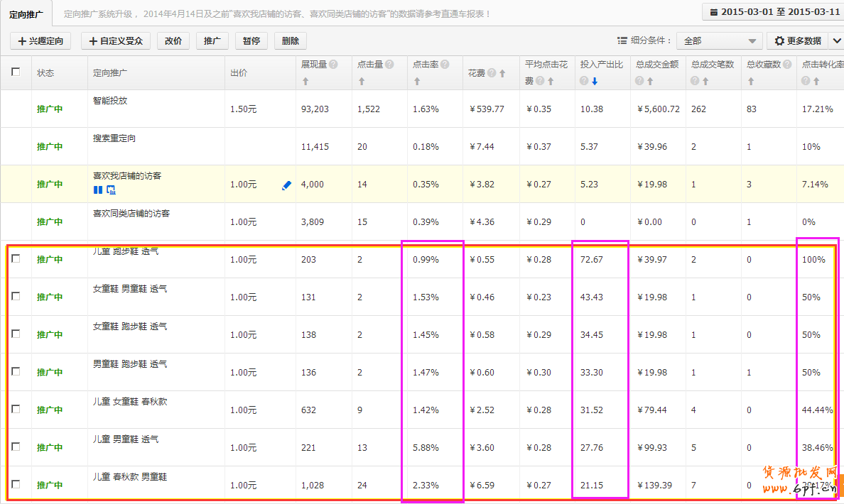
Task: Click pause icon under 喜欢我店铺的访客
Action: [x=98, y=190]
